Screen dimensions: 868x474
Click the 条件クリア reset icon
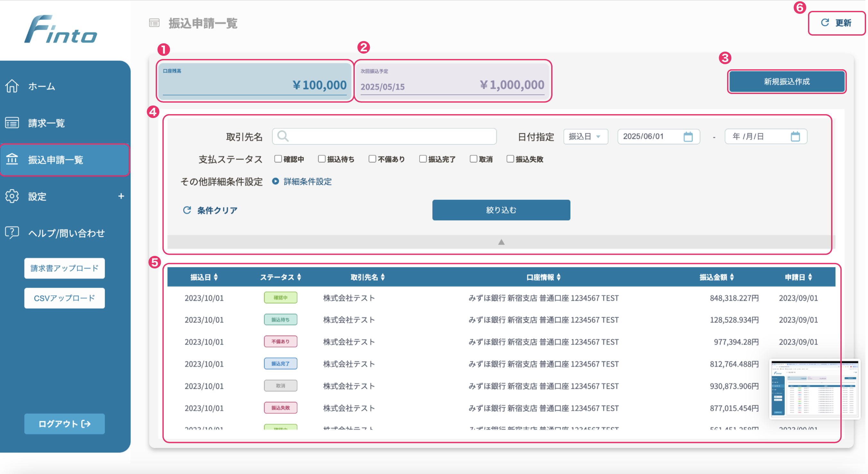pos(187,210)
